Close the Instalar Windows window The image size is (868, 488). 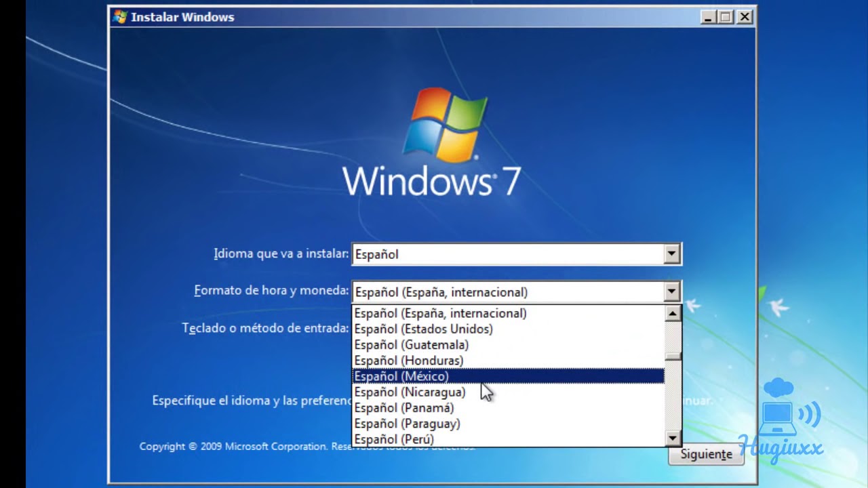tap(745, 18)
